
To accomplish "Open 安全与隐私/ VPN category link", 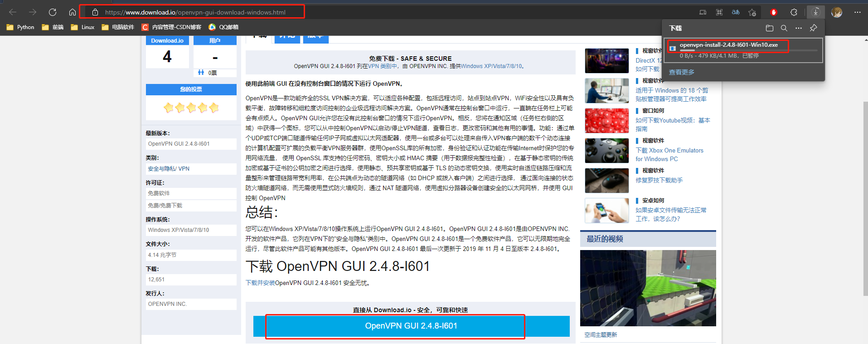I will [x=169, y=169].
